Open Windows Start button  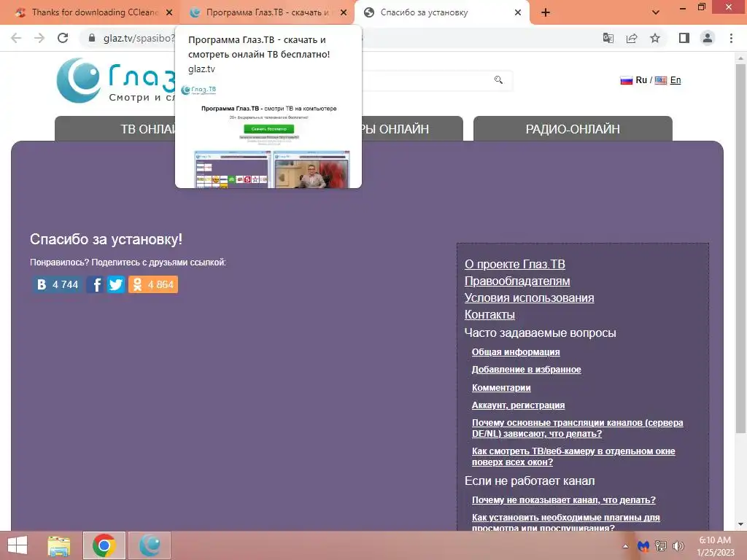18,545
